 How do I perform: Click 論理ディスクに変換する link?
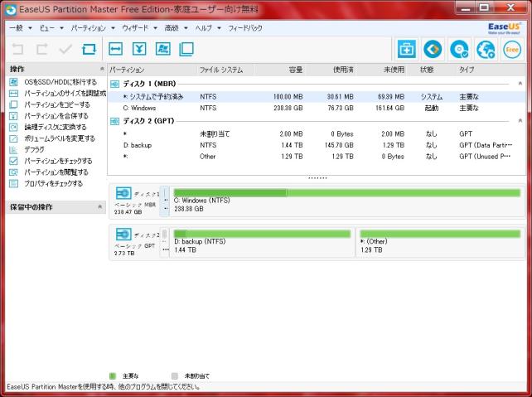point(56,128)
